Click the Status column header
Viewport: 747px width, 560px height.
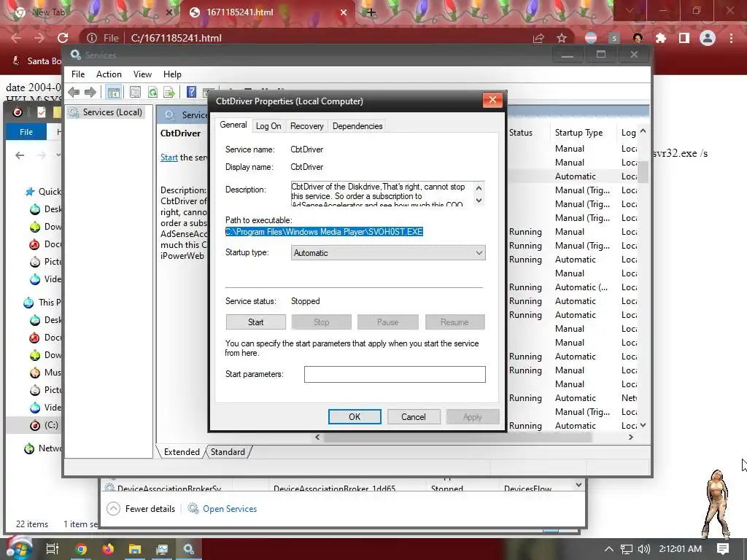tap(521, 133)
